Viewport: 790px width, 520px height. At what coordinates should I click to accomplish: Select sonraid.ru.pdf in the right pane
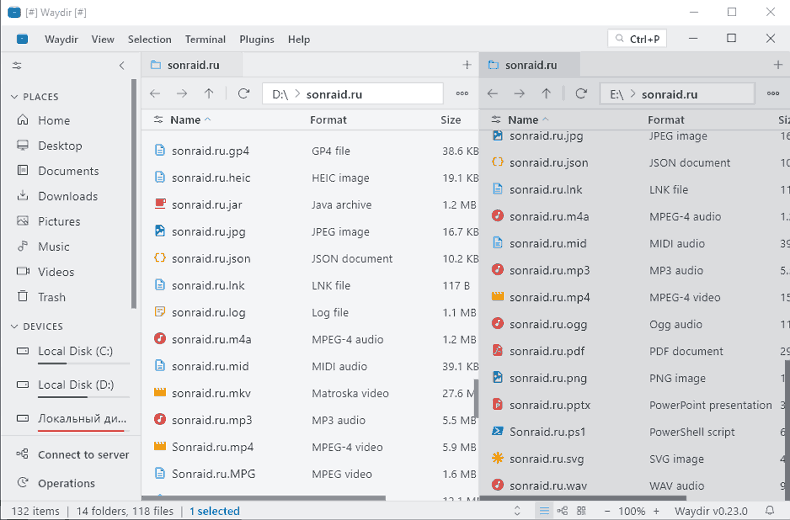click(636, 351)
